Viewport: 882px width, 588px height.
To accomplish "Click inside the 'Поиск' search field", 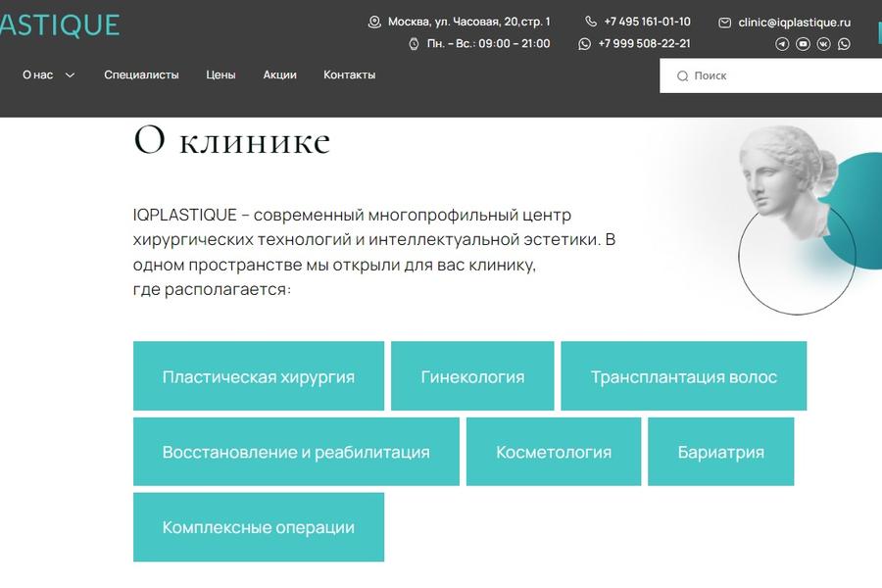I will click(745, 74).
